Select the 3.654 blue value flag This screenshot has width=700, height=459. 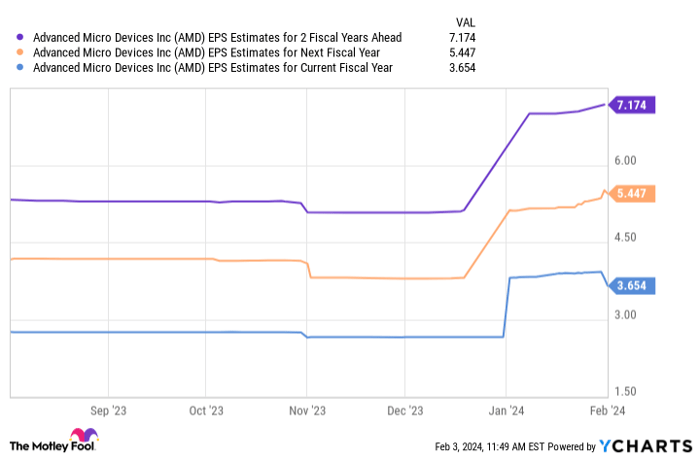pos(634,285)
